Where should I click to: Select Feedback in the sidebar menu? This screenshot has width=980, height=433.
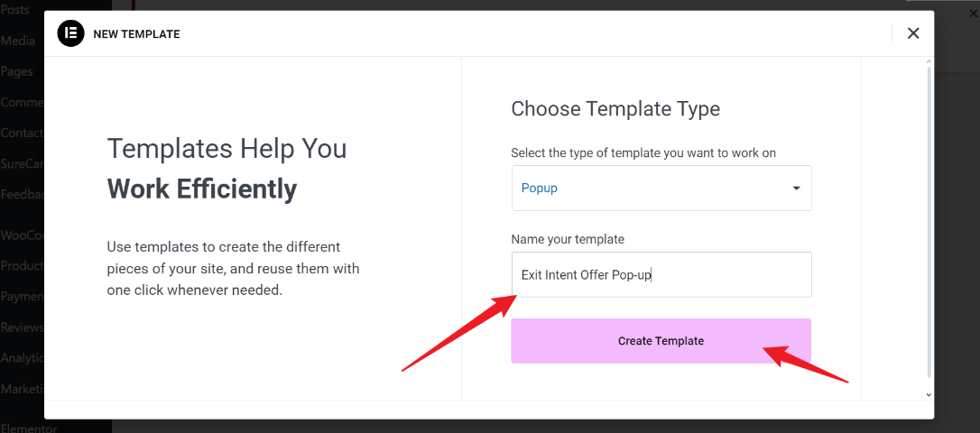(x=22, y=194)
